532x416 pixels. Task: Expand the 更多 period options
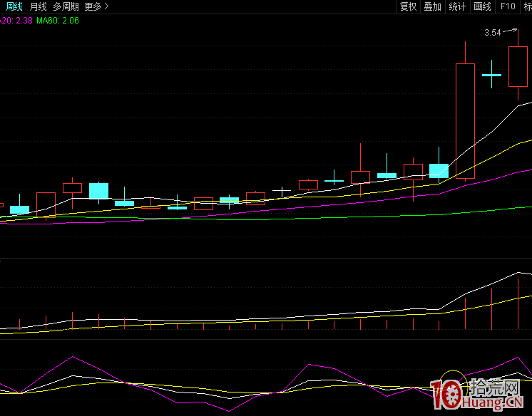[97, 6]
